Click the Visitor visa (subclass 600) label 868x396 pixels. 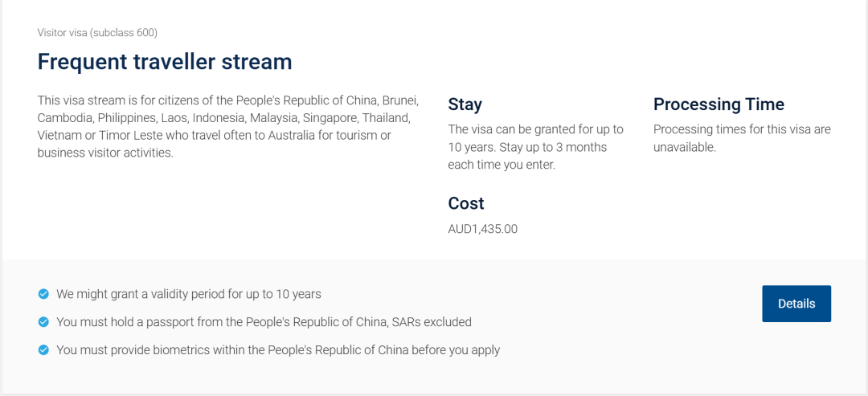click(97, 33)
